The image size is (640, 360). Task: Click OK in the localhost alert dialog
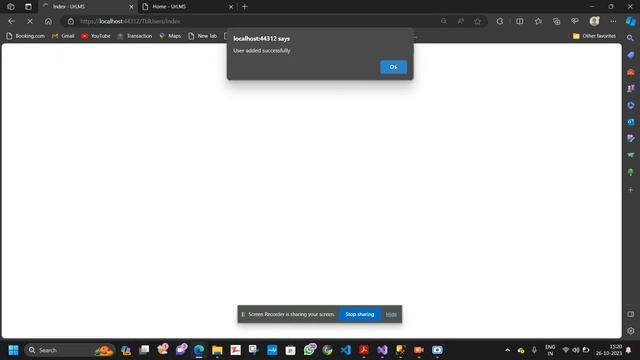click(393, 67)
